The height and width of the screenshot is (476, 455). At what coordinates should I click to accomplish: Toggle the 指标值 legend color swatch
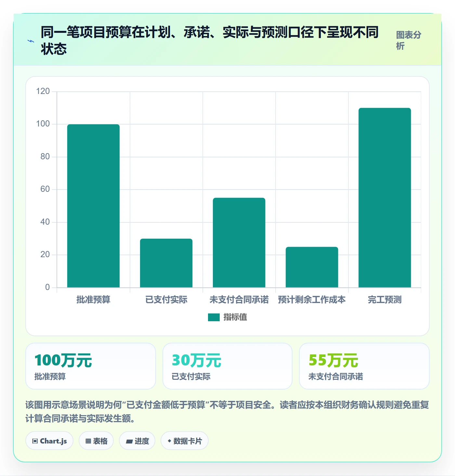click(214, 317)
